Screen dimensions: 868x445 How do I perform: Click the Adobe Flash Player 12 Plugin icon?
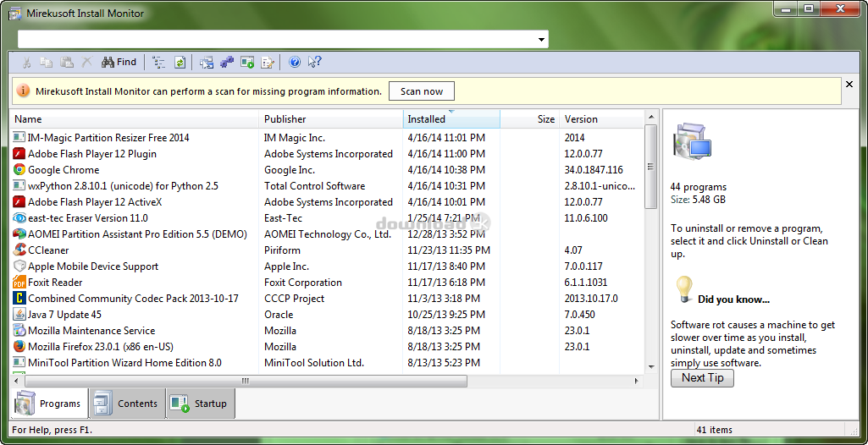(19, 154)
